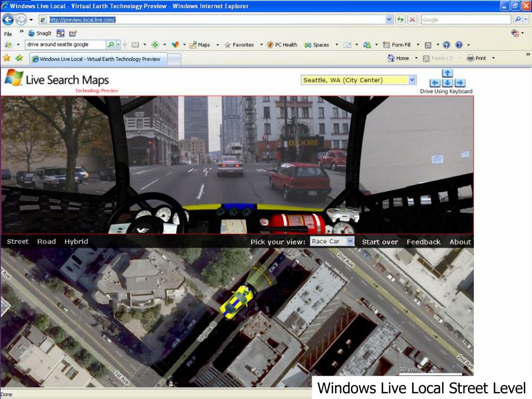Expand the Print dropdown arrow
This screenshot has width=532, height=399.
pyautogui.click(x=494, y=58)
